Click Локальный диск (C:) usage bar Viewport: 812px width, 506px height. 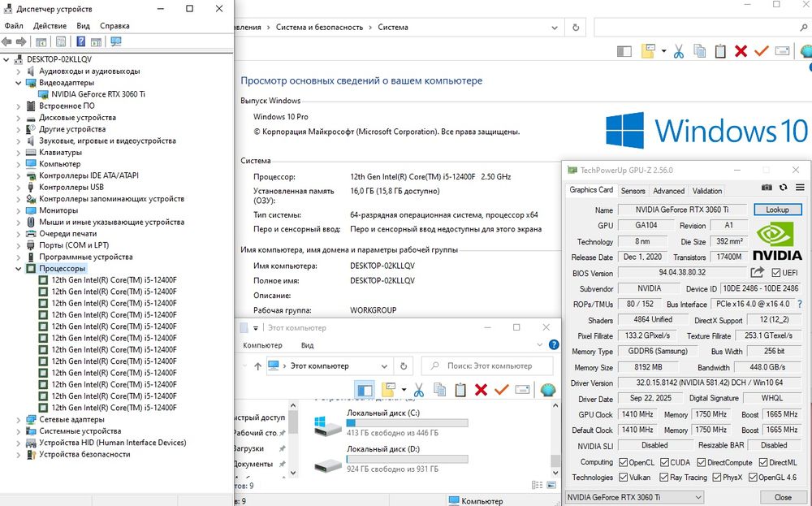click(x=407, y=423)
